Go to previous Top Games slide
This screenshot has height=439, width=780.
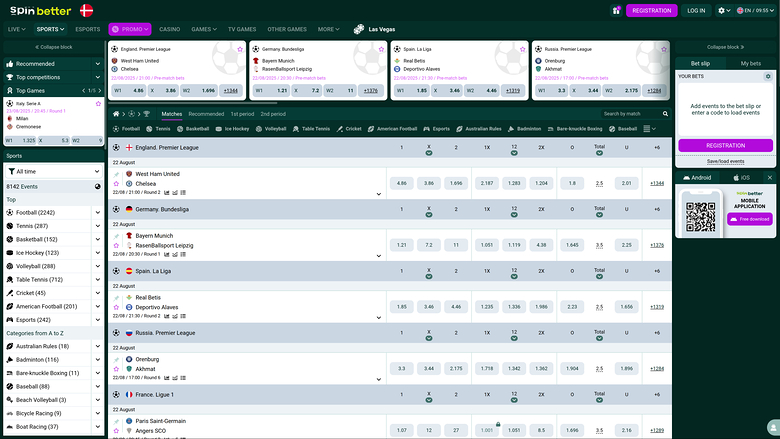point(84,90)
